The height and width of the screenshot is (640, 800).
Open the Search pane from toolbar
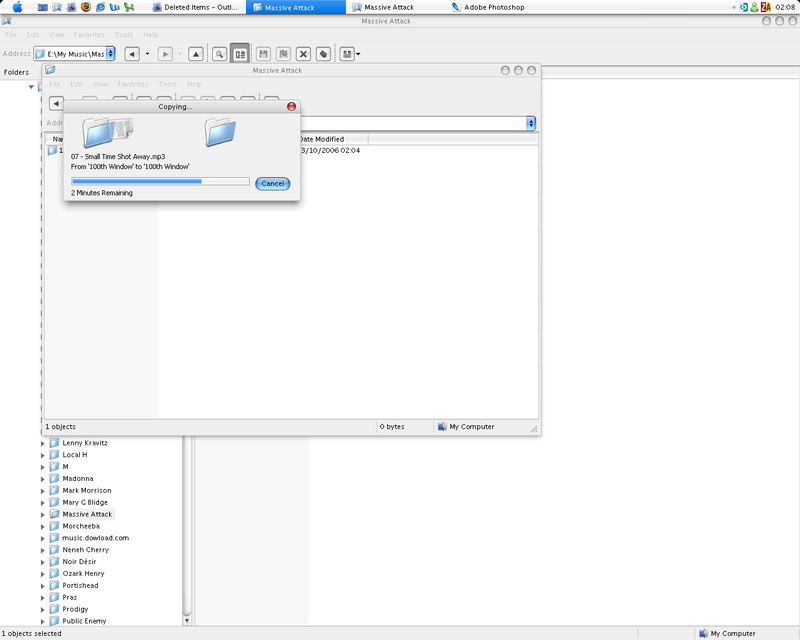tap(219, 54)
